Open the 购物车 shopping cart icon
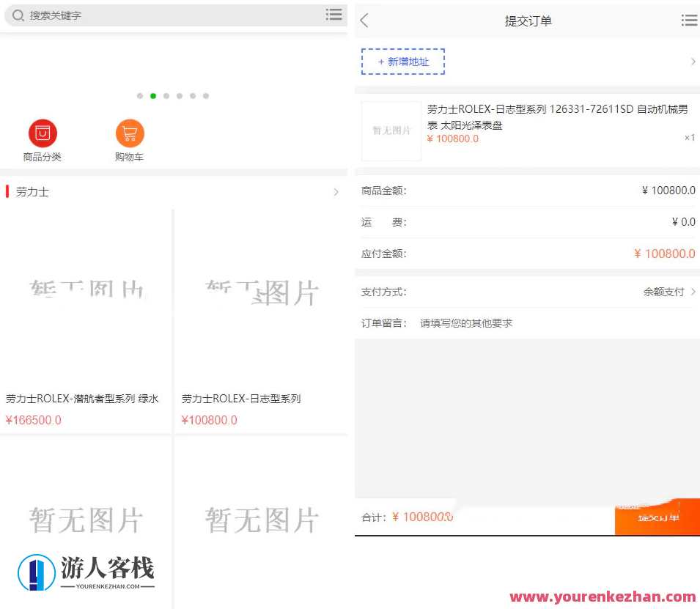Image resolution: width=700 pixels, height=609 pixels. click(129, 133)
